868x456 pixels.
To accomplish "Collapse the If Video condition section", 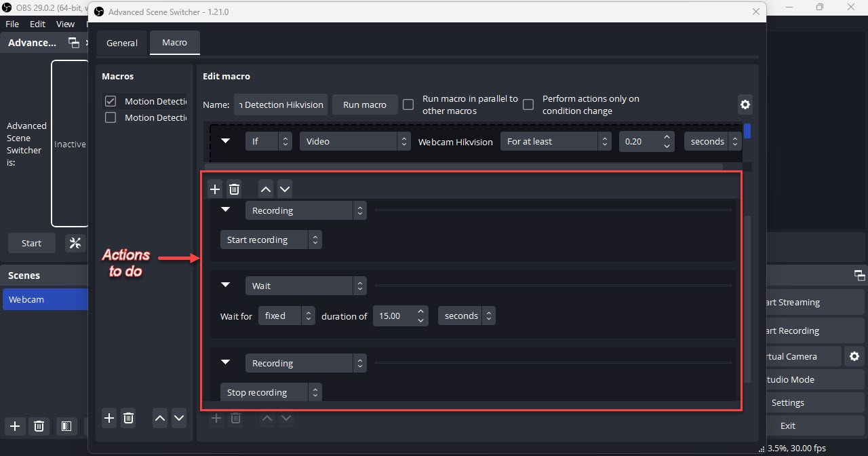I will (x=226, y=141).
